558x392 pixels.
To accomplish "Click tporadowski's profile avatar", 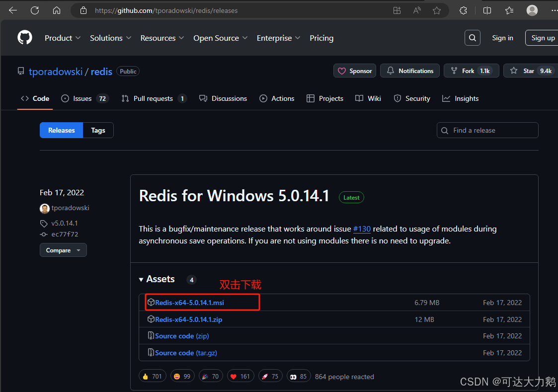I will (x=44, y=208).
